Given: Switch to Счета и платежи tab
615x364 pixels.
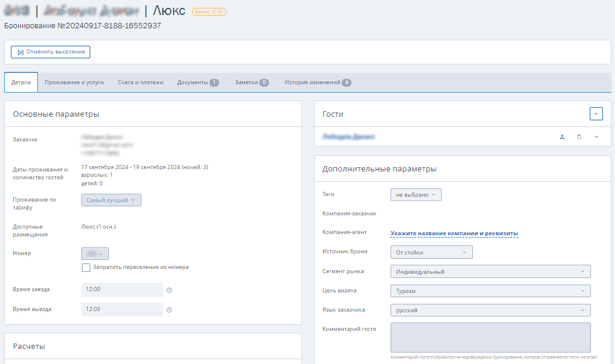Looking at the screenshot, I should coord(140,82).
